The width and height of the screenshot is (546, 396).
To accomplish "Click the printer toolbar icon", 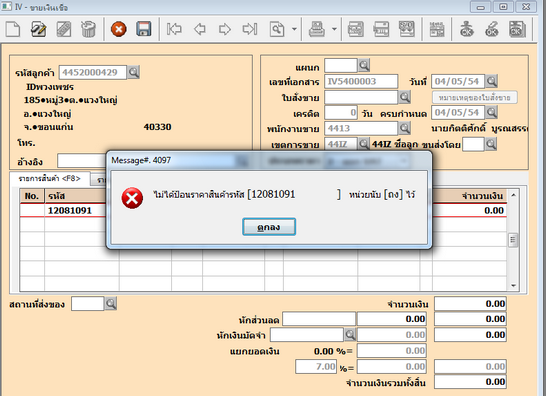I will pyautogui.click(x=317, y=29).
